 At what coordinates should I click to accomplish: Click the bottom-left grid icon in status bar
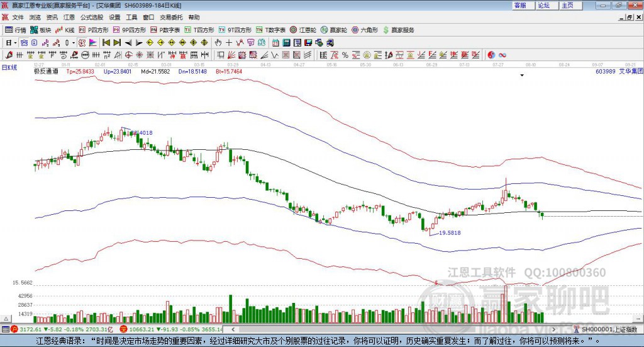click(x=5, y=329)
